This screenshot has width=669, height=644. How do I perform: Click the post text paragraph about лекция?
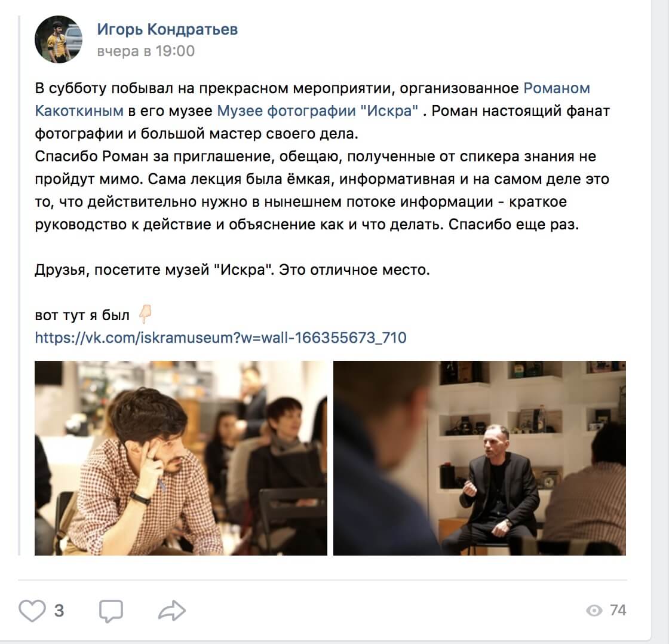322,191
